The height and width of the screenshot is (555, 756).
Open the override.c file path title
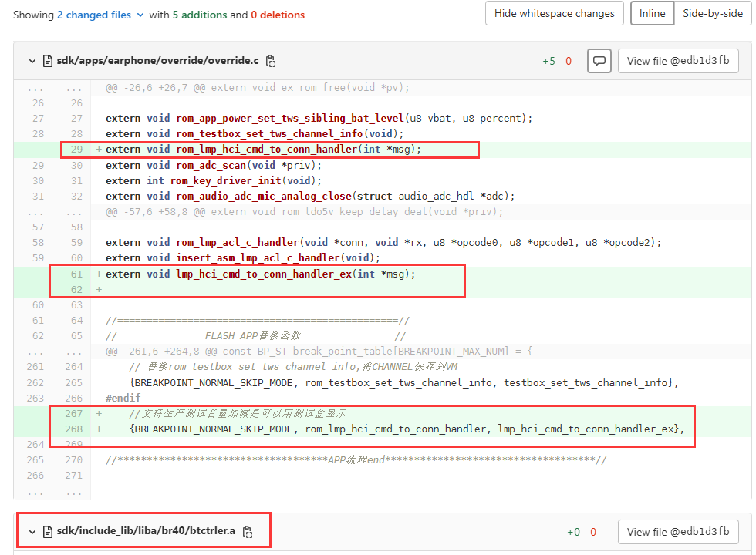157,61
